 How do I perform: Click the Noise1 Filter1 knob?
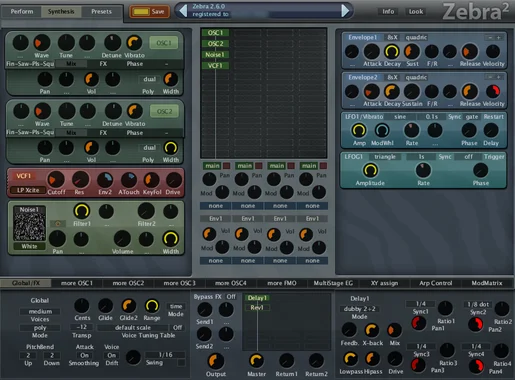coord(82,211)
